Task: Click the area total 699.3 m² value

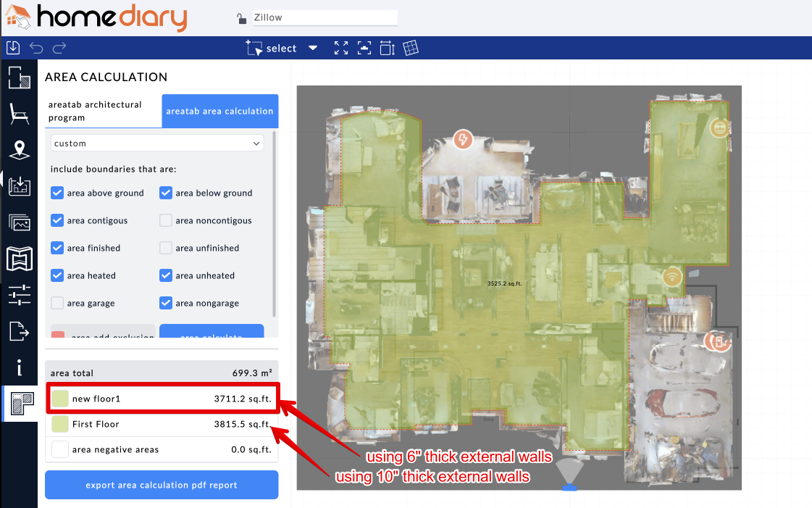Action: pyautogui.click(x=252, y=372)
